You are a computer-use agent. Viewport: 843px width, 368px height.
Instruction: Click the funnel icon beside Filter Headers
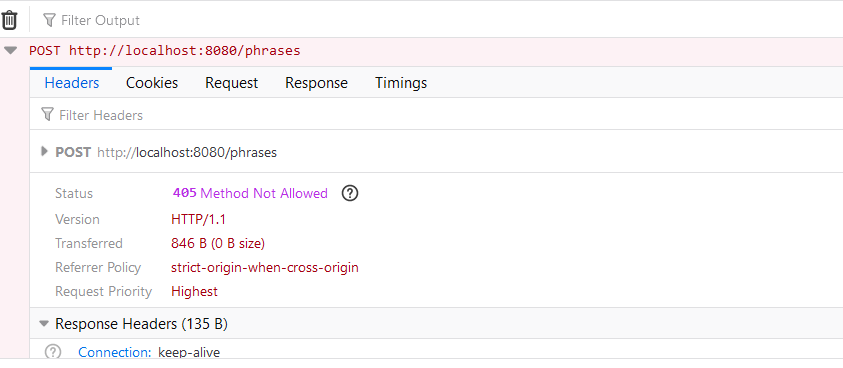pyautogui.click(x=47, y=115)
